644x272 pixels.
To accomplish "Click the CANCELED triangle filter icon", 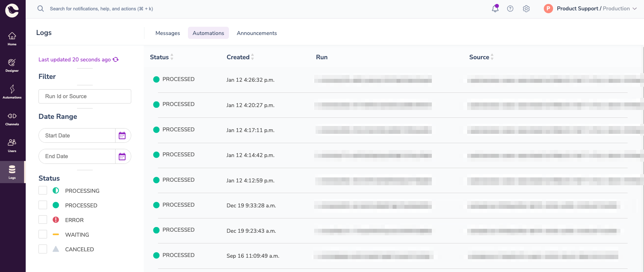I will (x=56, y=249).
